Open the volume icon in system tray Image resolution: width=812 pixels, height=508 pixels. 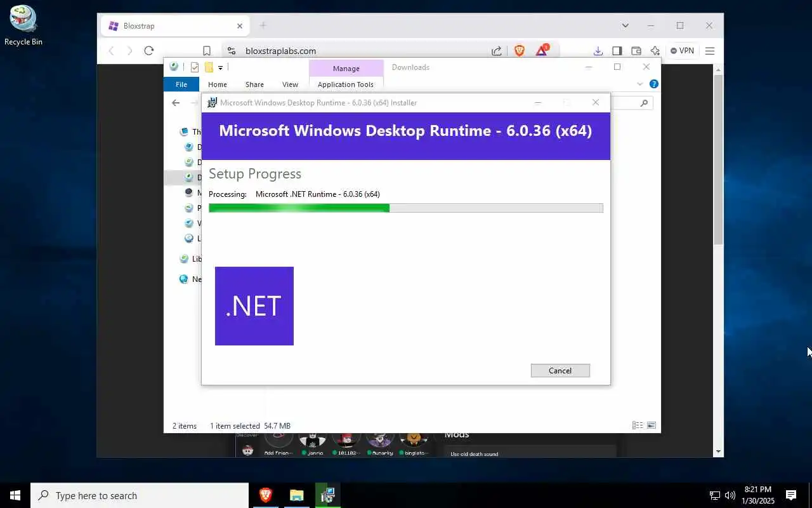[x=730, y=495]
